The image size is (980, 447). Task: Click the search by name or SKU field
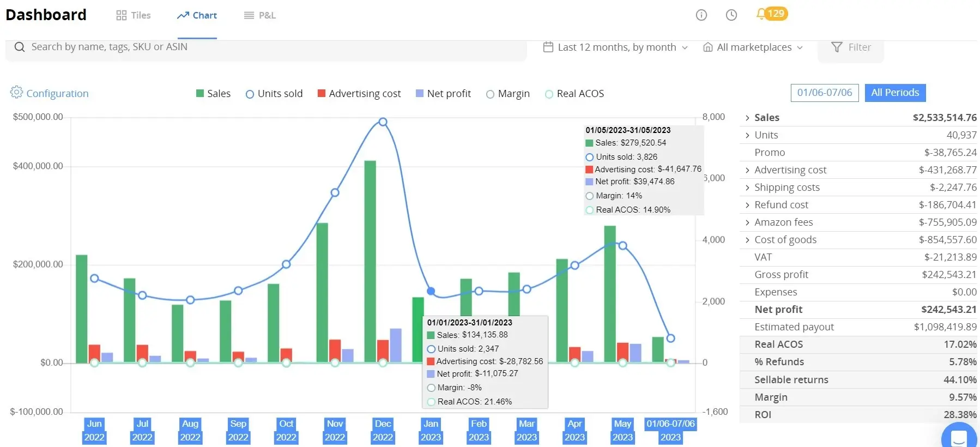[x=266, y=47]
